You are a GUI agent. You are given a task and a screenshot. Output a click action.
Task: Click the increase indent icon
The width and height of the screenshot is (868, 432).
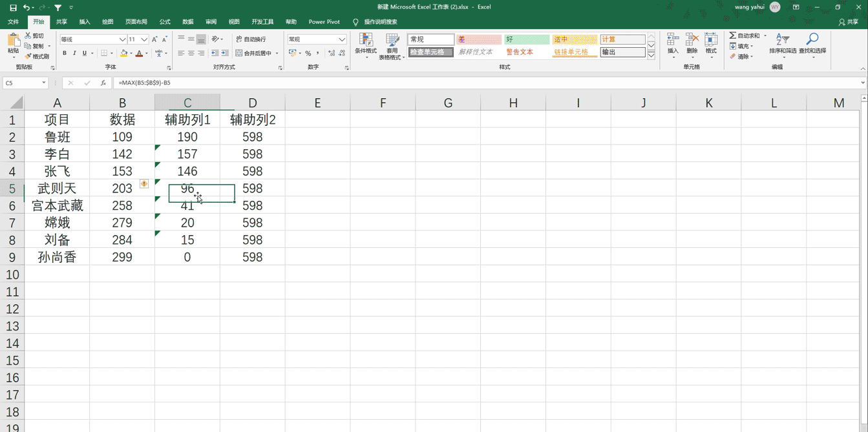point(225,53)
